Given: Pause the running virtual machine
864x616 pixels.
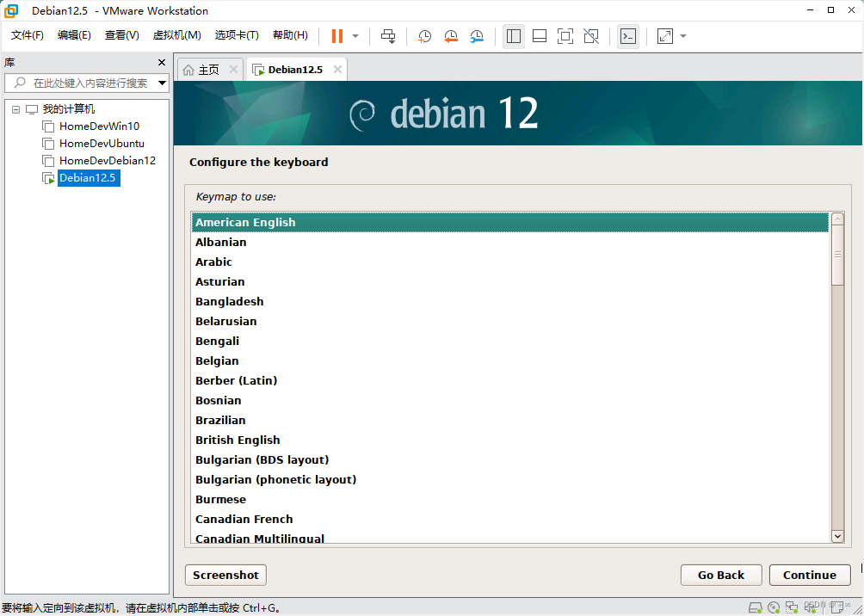Looking at the screenshot, I should 336,35.
